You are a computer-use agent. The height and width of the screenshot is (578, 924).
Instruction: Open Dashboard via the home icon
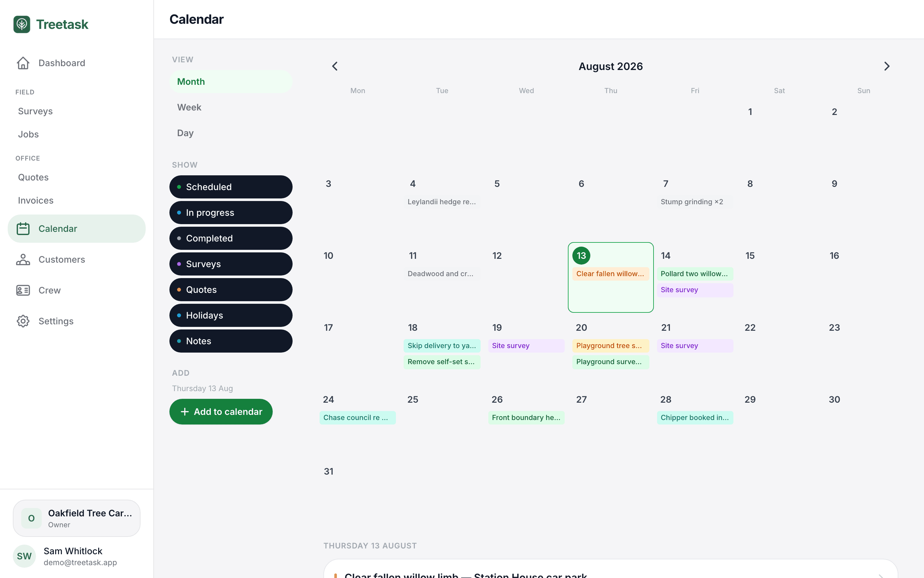pyautogui.click(x=23, y=63)
